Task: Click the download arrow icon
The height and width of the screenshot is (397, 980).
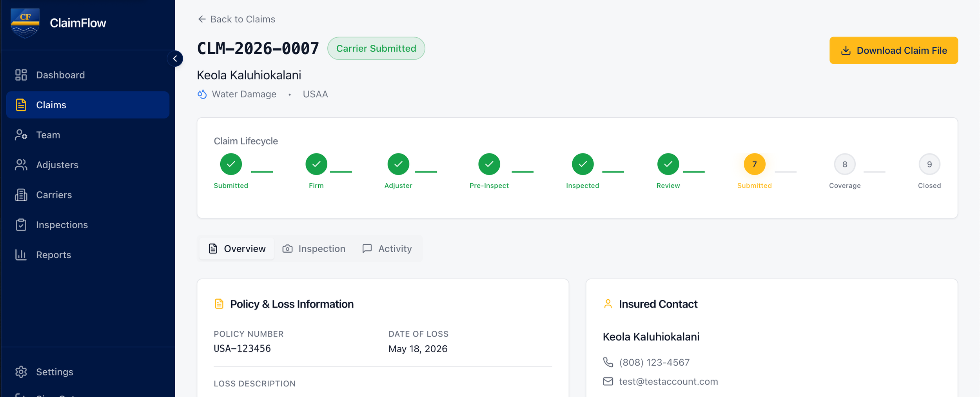Action: click(x=846, y=51)
